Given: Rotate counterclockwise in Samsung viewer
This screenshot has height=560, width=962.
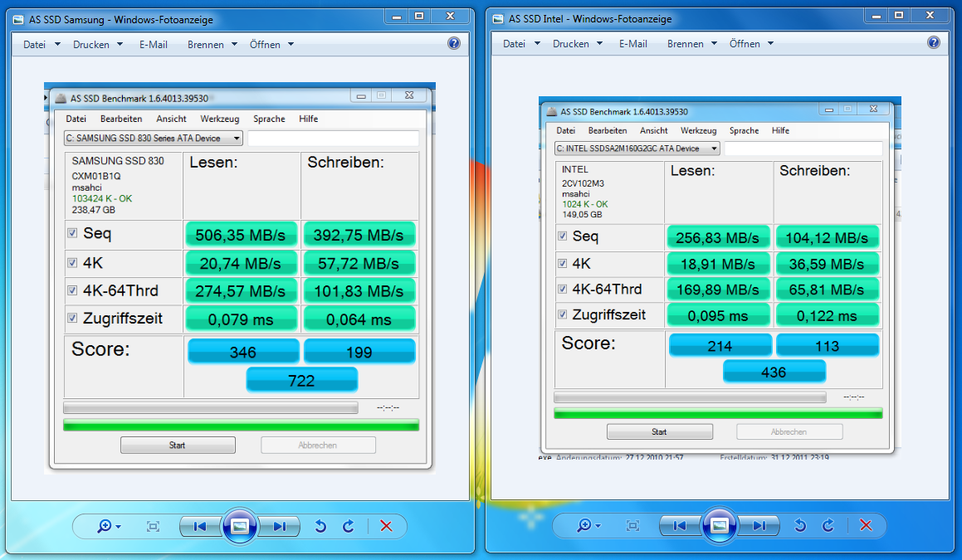Looking at the screenshot, I should click(320, 526).
